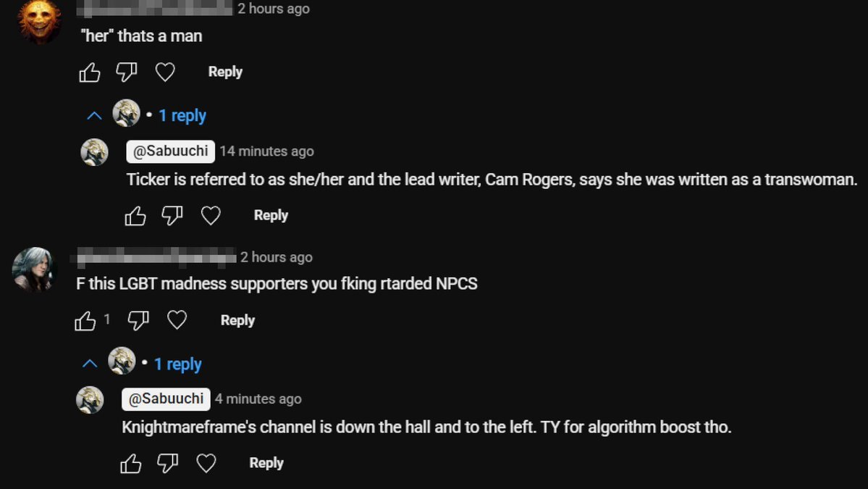Reply to the Ticker she/her comment

coord(271,215)
